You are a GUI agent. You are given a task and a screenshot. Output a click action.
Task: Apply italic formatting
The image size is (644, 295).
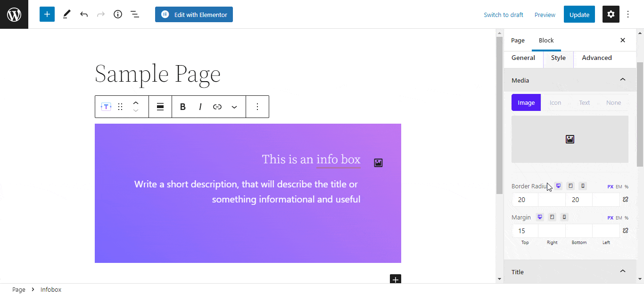point(200,107)
